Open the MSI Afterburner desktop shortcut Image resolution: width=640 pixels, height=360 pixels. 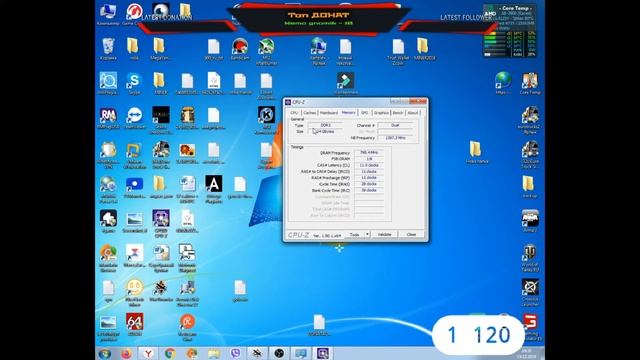pos(266,51)
